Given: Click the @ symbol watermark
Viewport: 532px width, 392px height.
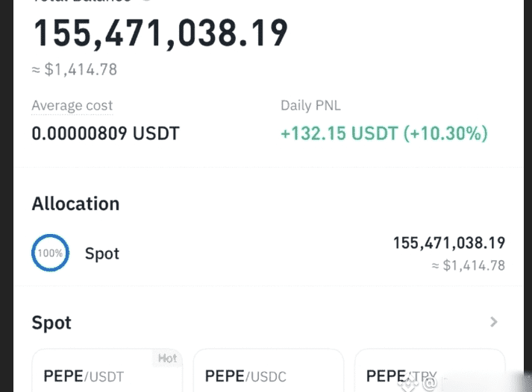Looking at the screenshot, I should pyautogui.click(x=430, y=383).
